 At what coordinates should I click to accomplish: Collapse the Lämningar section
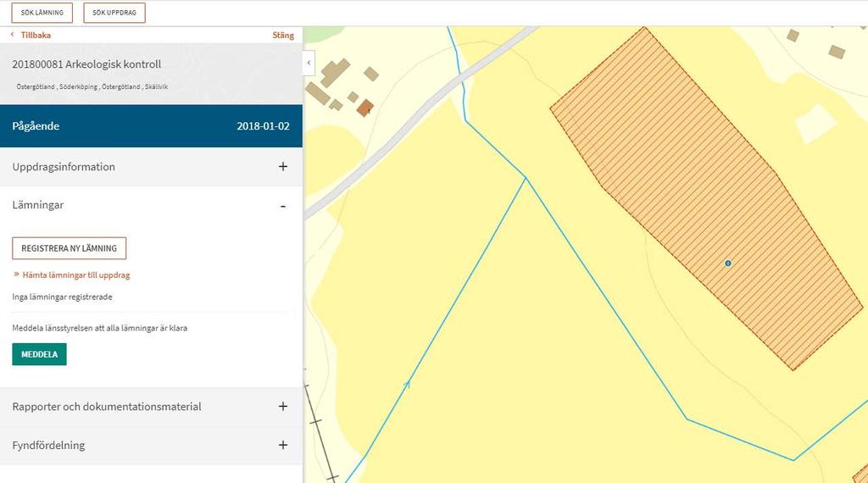(x=151, y=205)
